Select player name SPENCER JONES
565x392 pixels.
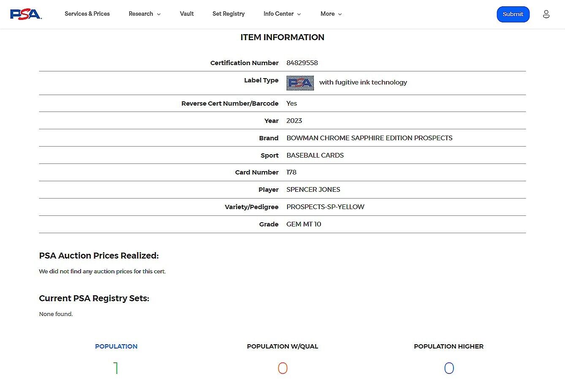coord(313,190)
